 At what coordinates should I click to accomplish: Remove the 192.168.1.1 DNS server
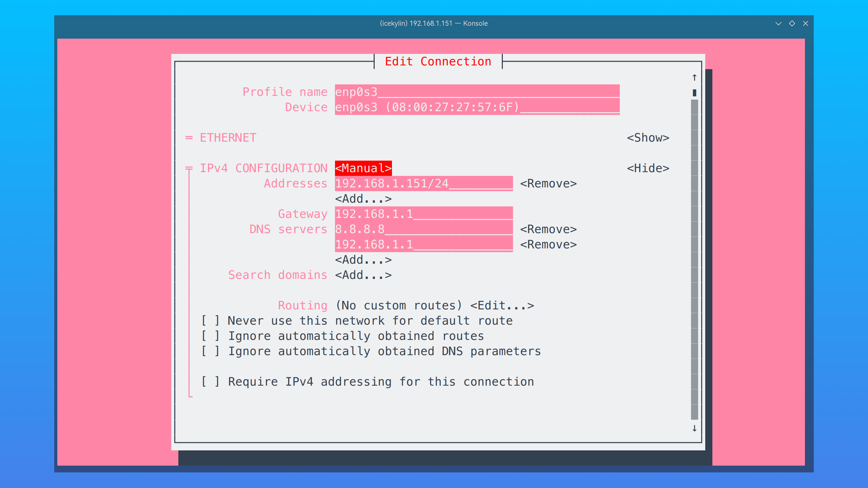click(x=548, y=244)
